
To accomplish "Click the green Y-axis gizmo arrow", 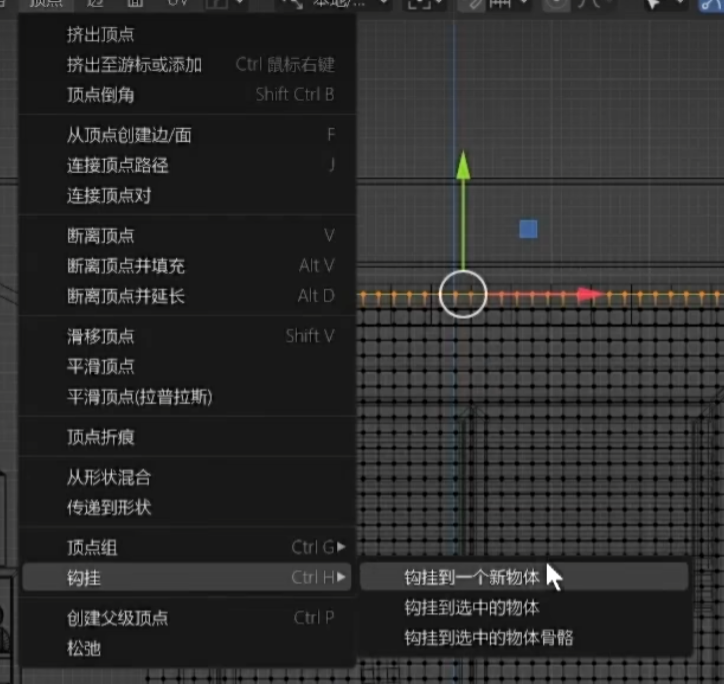I will [463, 166].
